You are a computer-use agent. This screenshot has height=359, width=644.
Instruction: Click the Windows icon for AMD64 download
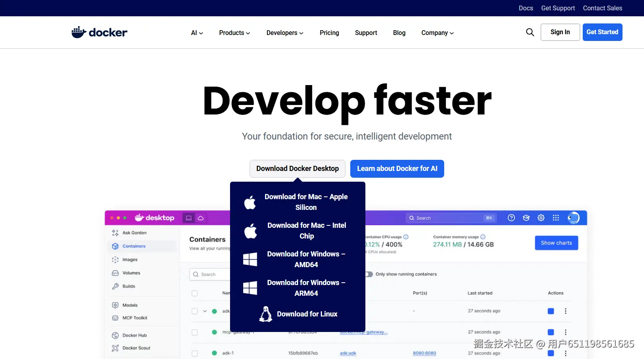tap(250, 260)
